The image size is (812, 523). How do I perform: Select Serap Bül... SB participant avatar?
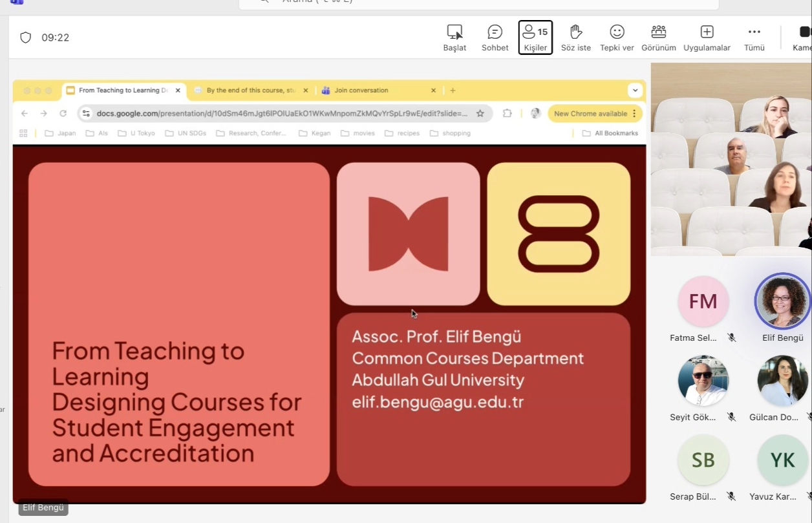[703, 460]
